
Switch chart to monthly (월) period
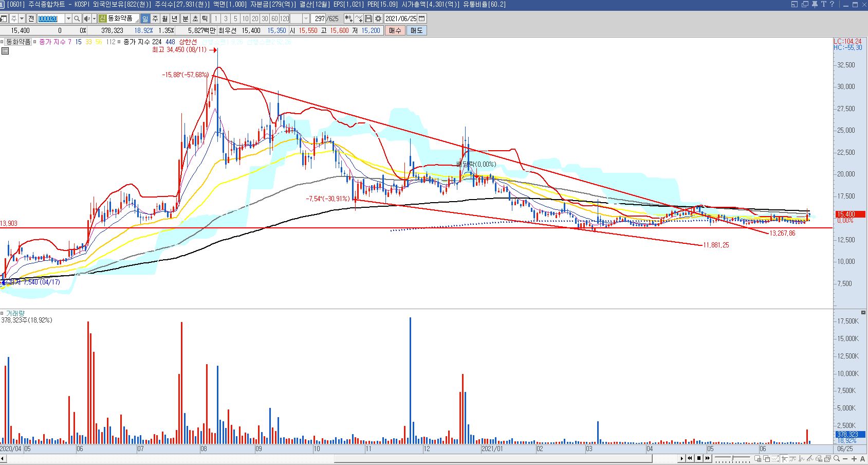coord(165,19)
